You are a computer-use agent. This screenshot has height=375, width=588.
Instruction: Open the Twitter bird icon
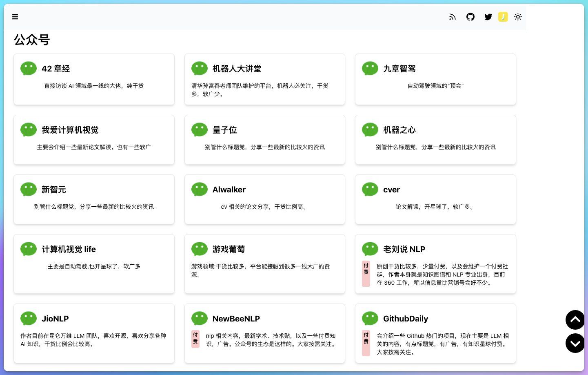coord(488,17)
